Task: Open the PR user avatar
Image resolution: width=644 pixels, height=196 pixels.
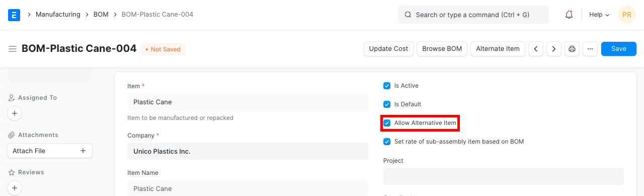Action: coord(627,15)
